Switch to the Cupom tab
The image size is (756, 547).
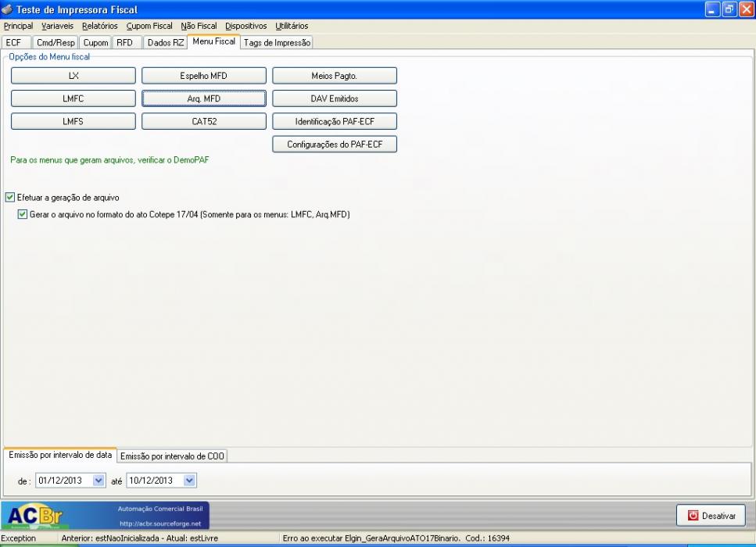[95, 42]
